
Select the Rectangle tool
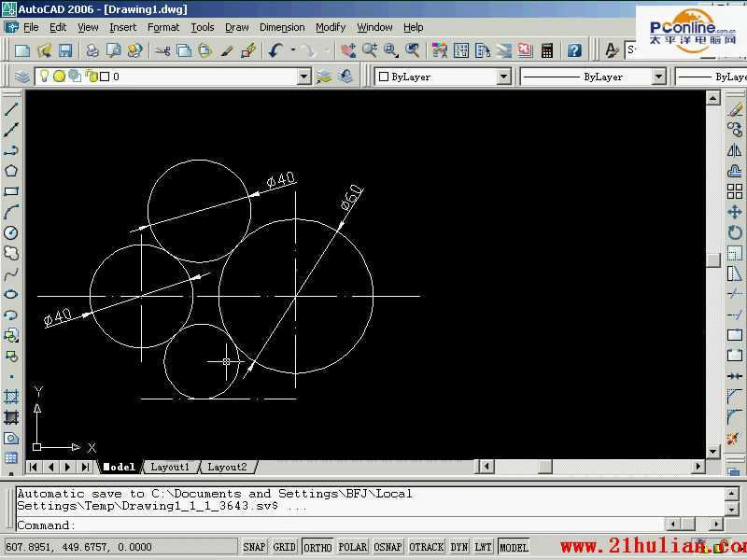click(11, 191)
